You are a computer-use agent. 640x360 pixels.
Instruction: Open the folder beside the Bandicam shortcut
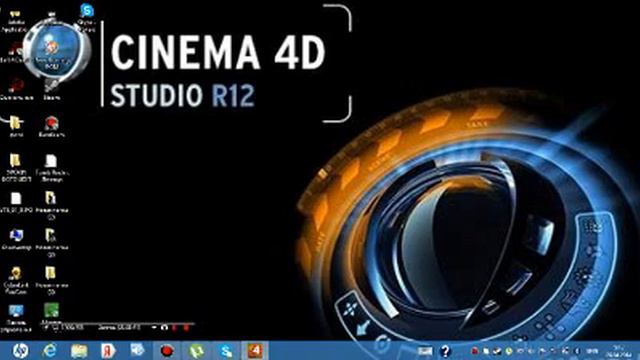pos(16,122)
